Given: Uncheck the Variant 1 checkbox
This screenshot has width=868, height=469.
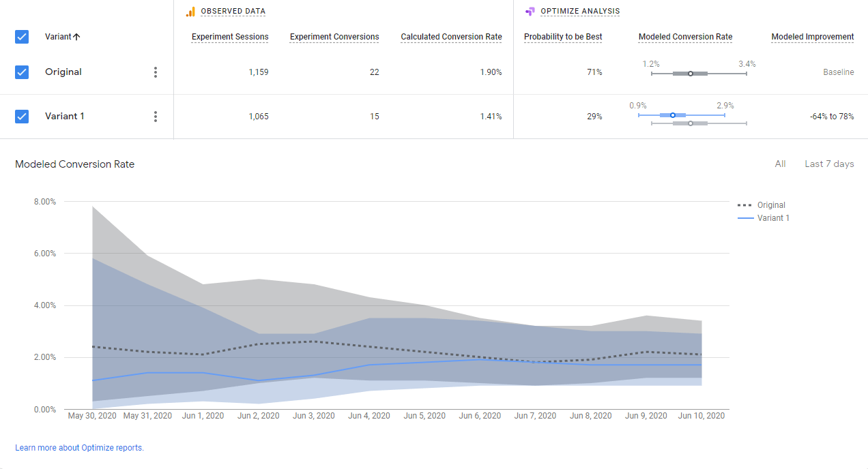Looking at the screenshot, I should [x=22, y=117].
